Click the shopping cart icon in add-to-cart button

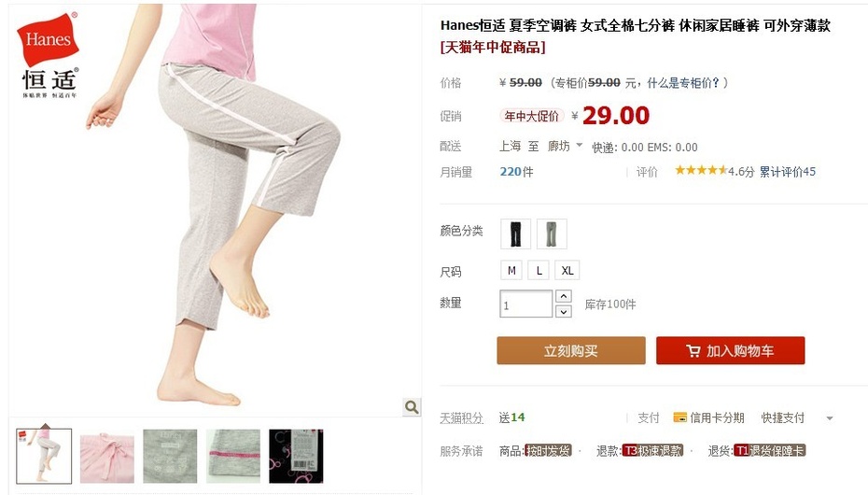tap(693, 350)
